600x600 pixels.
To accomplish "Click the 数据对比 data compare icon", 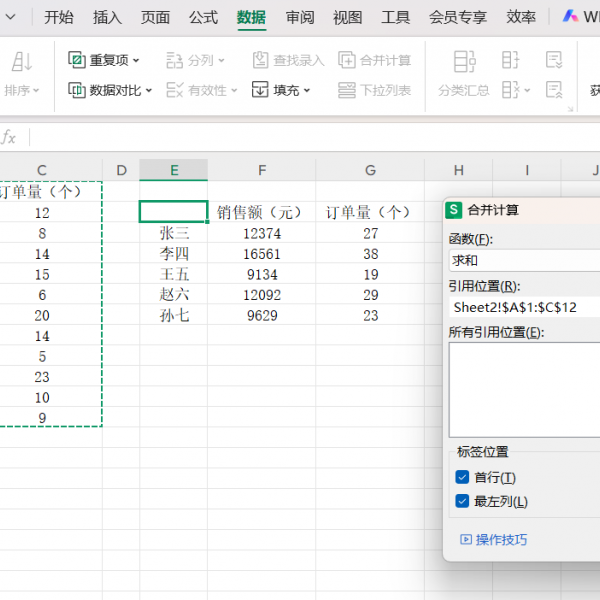I will click(77, 90).
